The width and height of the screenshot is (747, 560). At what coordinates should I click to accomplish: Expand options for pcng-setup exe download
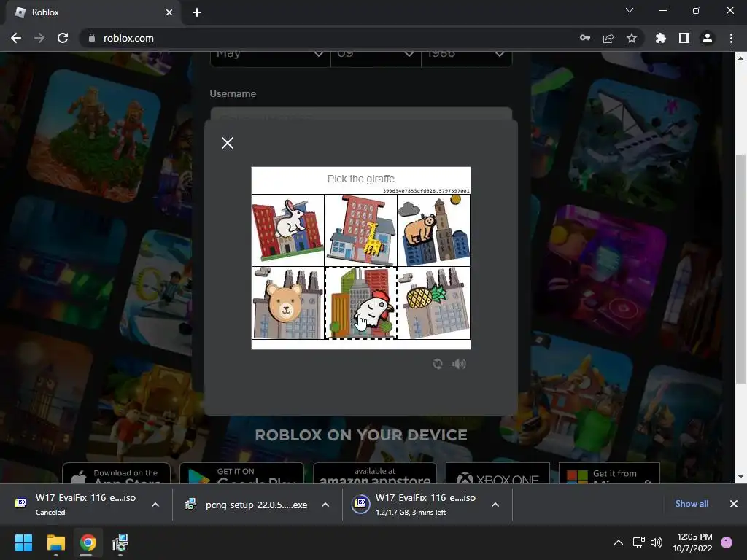pos(325,505)
